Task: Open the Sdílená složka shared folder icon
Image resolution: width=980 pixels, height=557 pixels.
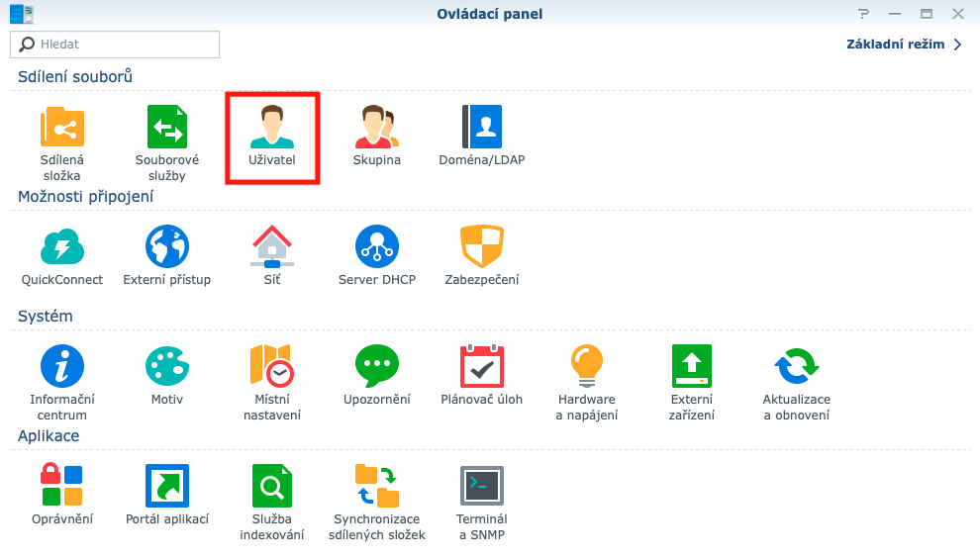Action: (x=61, y=128)
